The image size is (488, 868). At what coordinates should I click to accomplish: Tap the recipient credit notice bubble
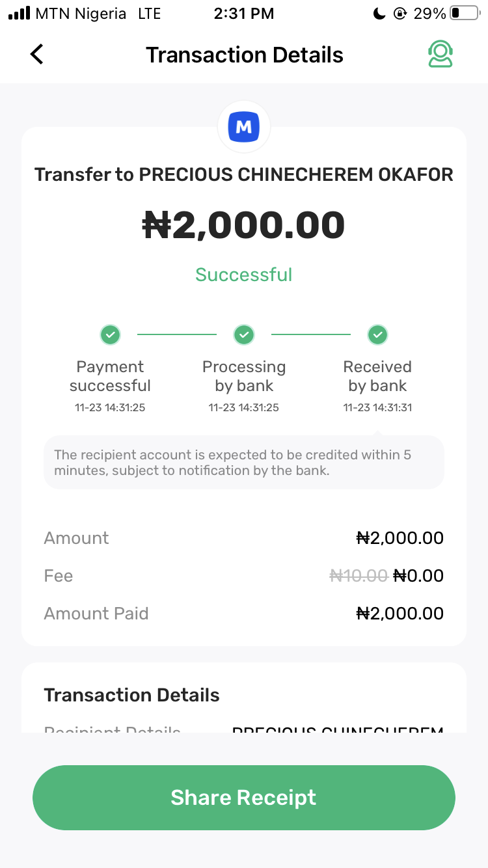[x=244, y=462]
